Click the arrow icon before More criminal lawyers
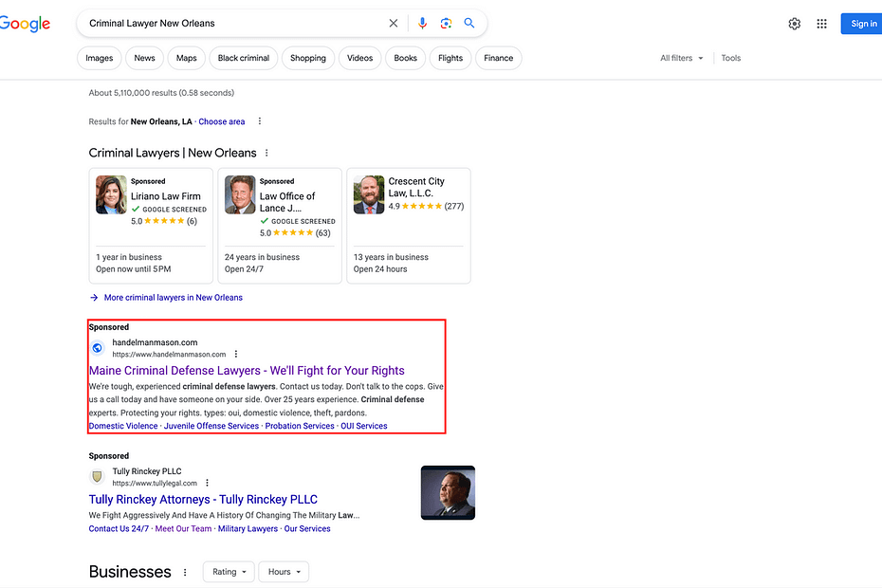The width and height of the screenshot is (882, 588). (94, 298)
